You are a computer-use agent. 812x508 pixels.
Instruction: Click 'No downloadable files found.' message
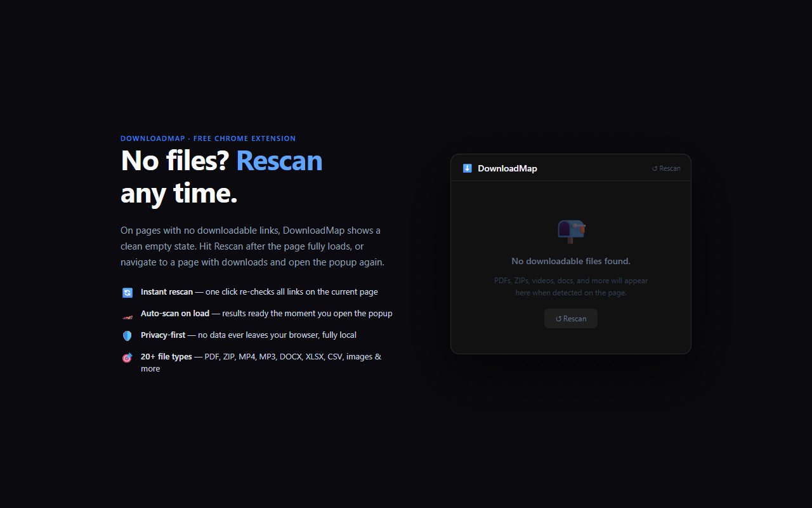point(571,261)
